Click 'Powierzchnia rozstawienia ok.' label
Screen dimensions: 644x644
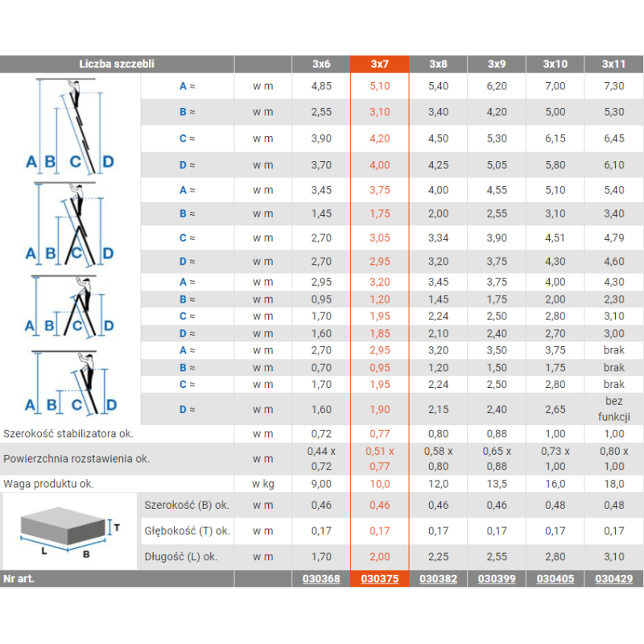tap(76, 459)
